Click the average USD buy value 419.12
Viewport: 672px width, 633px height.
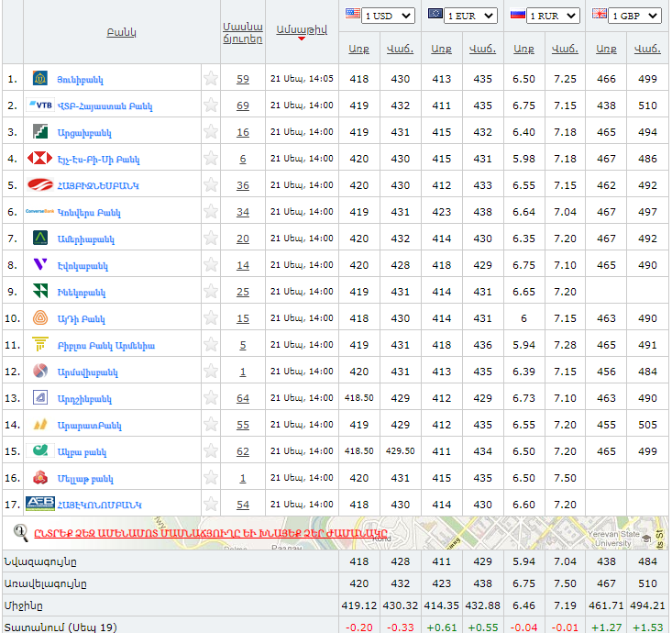pos(358,605)
